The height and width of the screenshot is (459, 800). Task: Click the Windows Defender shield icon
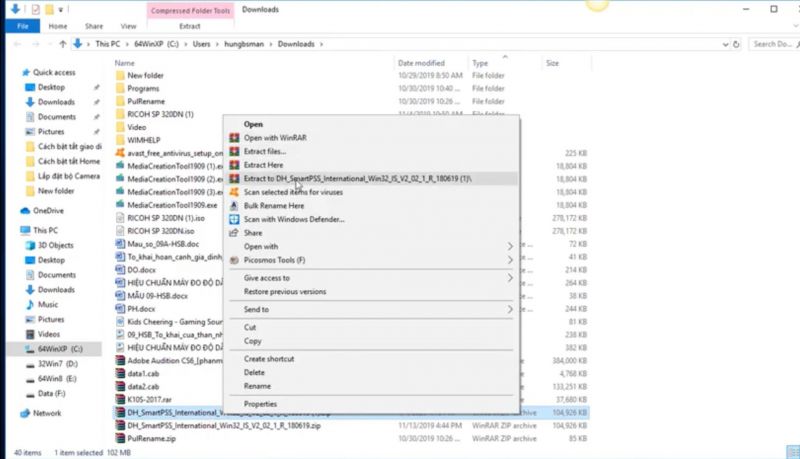(x=234, y=219)
